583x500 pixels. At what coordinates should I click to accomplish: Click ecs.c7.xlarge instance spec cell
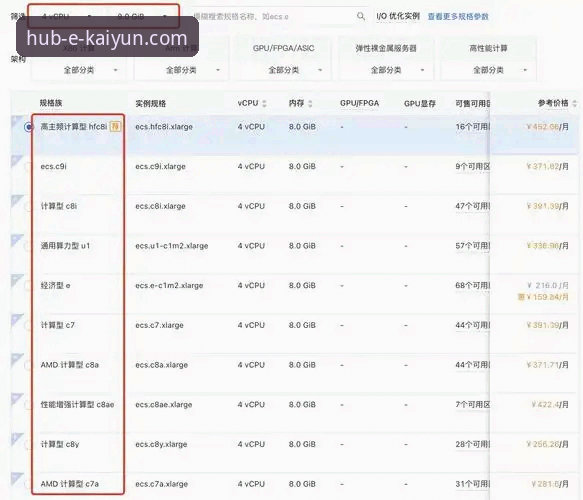click(x=160, y=325)
